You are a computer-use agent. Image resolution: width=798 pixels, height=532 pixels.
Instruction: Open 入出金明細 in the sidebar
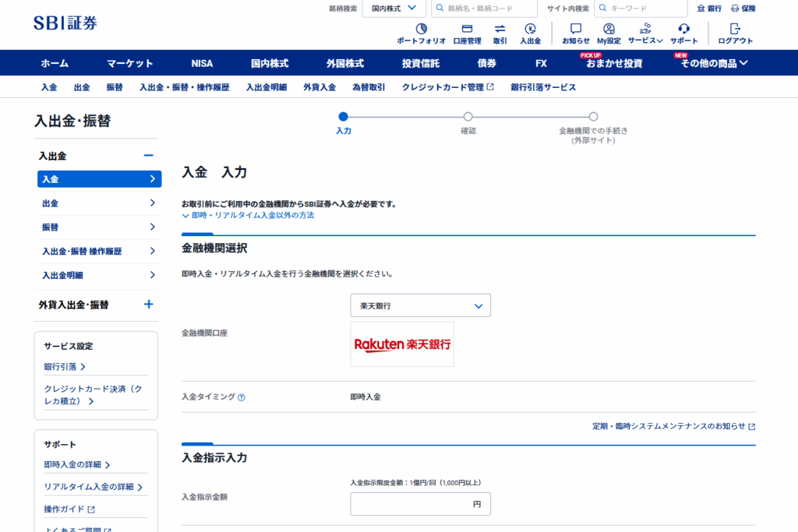(x=99, y=275)
